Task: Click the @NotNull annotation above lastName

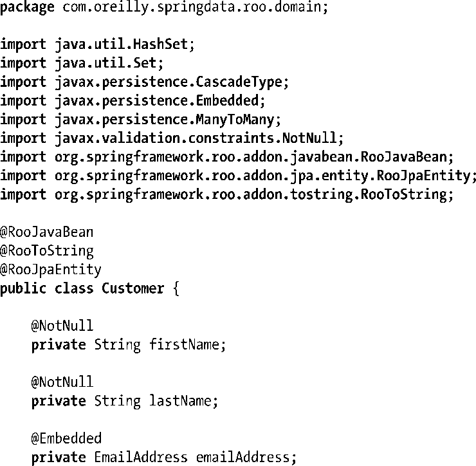Action: pyautogui.click(x=62, y=382)
